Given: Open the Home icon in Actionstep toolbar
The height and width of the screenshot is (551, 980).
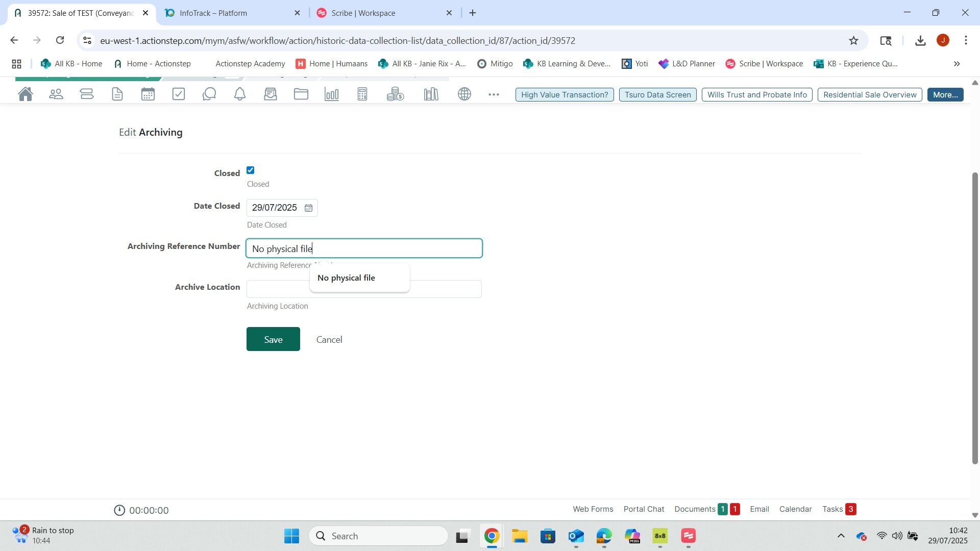Looking at the screenshot, I should (x=25, y=94).
